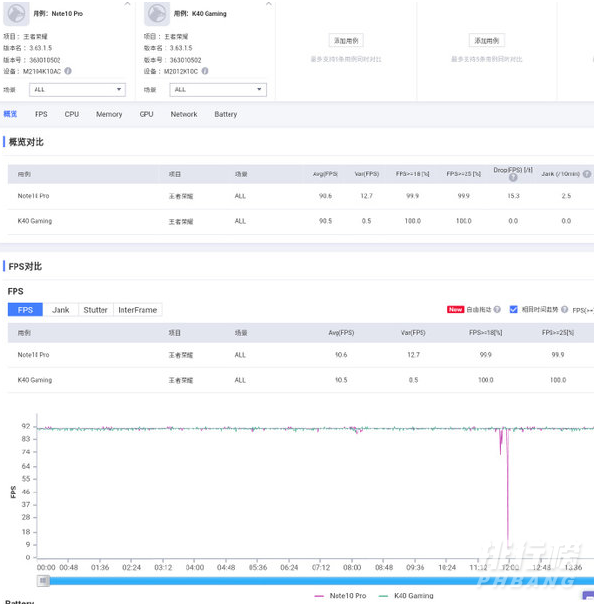Collapse the K40 Gaming case card chevron

[x=268, y=4]
